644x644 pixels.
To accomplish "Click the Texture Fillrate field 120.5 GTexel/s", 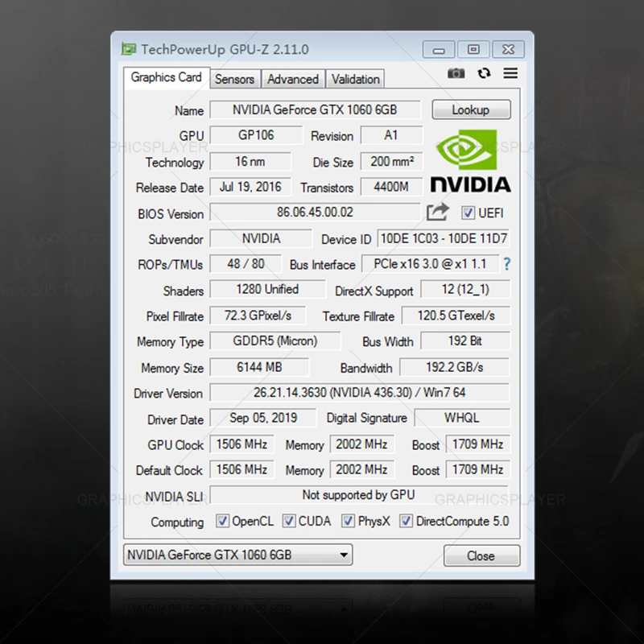I will 456,316.
